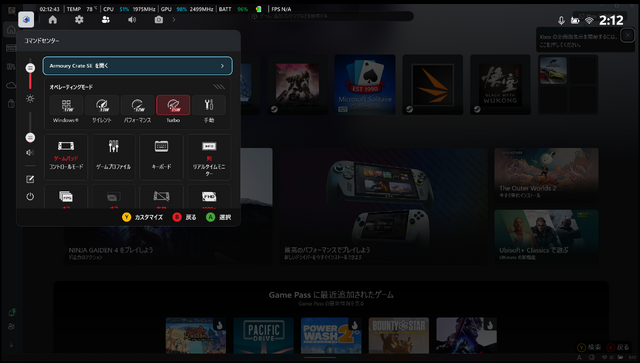Click the brightness sun icon
This screenshot has width=640, height=363.
coord(30,98)
